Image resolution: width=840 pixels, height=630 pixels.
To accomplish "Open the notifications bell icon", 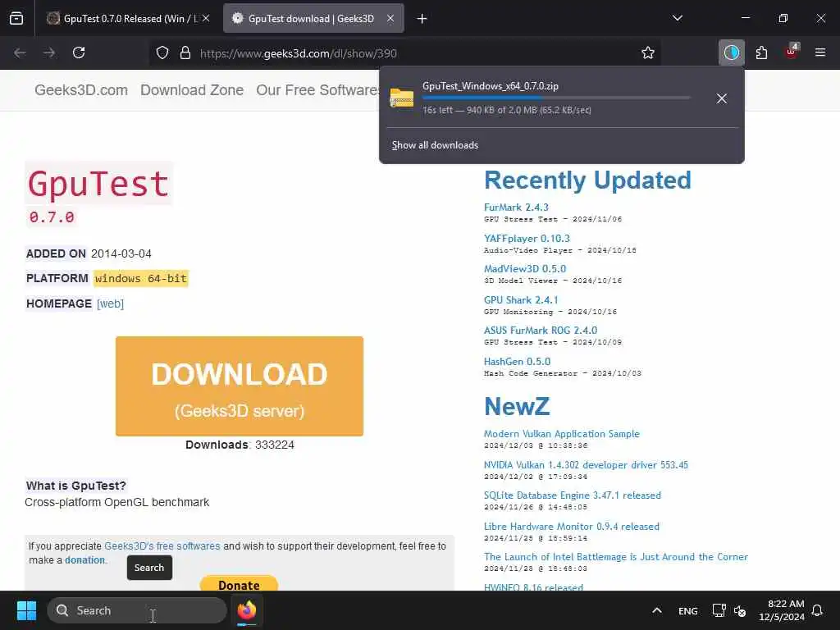I will coord(818,610).
